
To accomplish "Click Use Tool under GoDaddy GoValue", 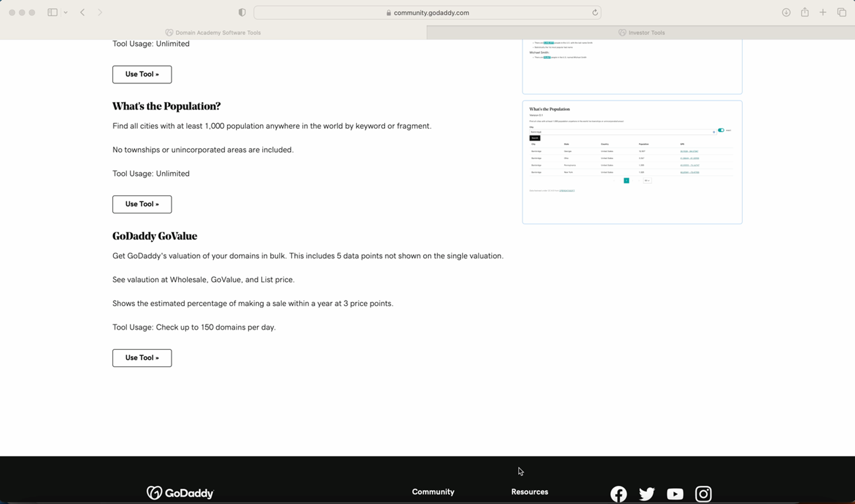I will tap(142, 358).
